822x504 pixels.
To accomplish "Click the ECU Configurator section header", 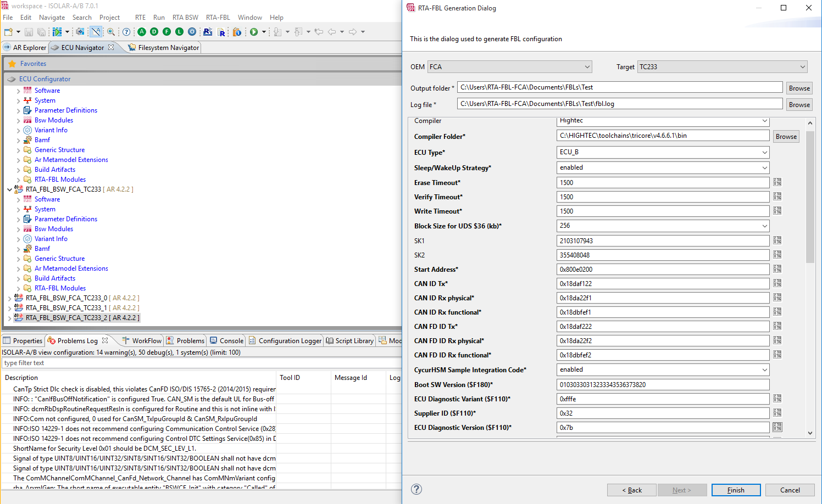I will coord(202,79).
